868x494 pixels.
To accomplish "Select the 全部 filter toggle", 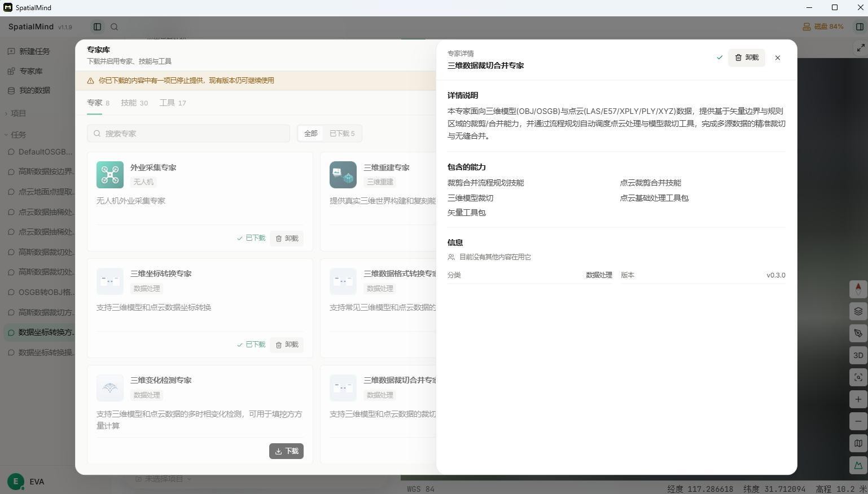I will click(x=311, y=134).
